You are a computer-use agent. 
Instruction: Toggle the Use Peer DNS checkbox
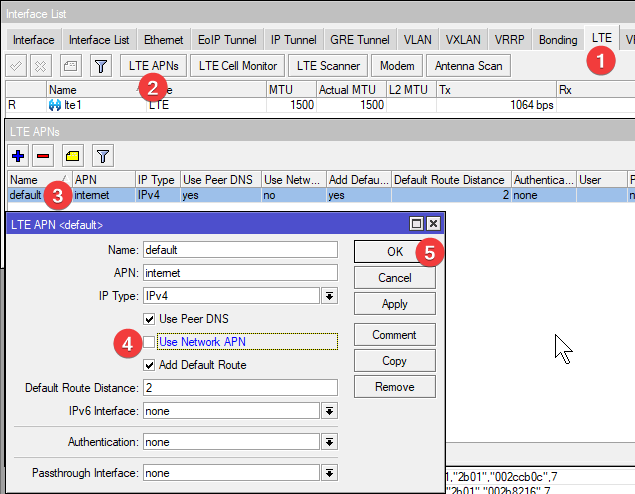click(x=149, y=319)
